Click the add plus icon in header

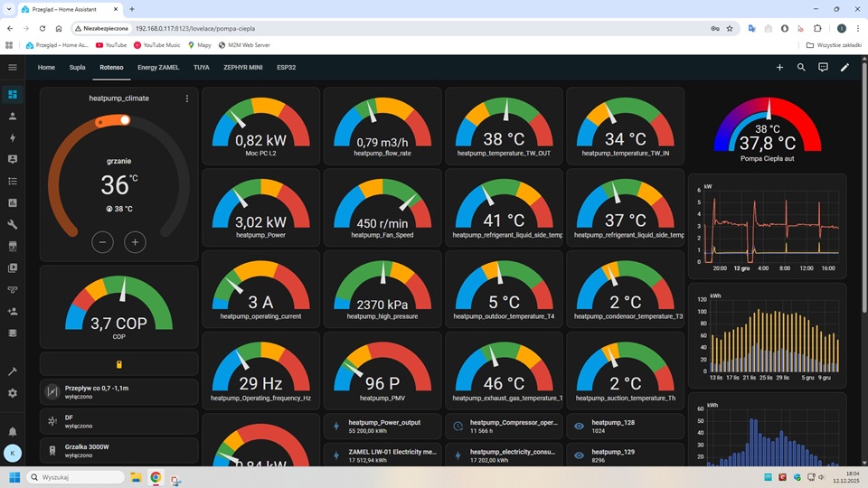click(779, 67)
